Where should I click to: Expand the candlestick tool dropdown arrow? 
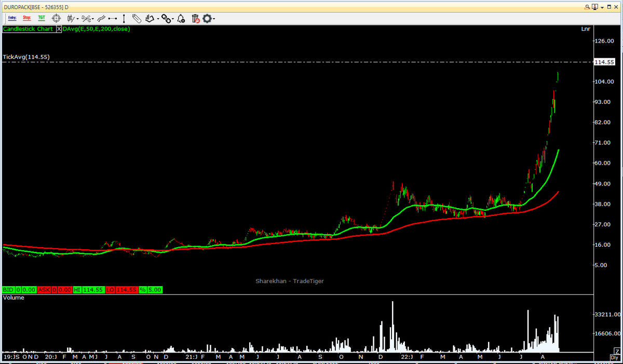[77, 18]
